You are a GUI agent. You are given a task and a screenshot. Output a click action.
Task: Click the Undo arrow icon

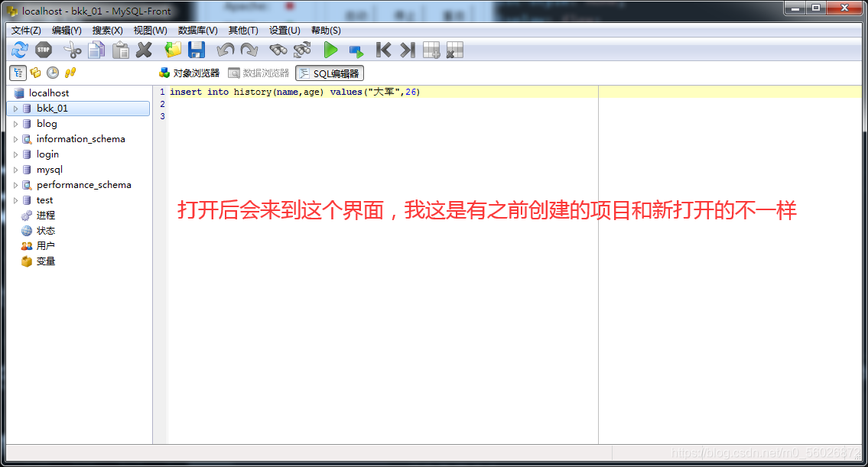[x=226, y=50]
